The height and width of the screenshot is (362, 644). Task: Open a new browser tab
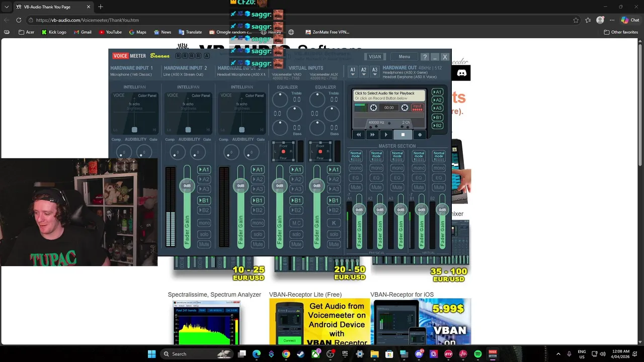click(101, 7)
